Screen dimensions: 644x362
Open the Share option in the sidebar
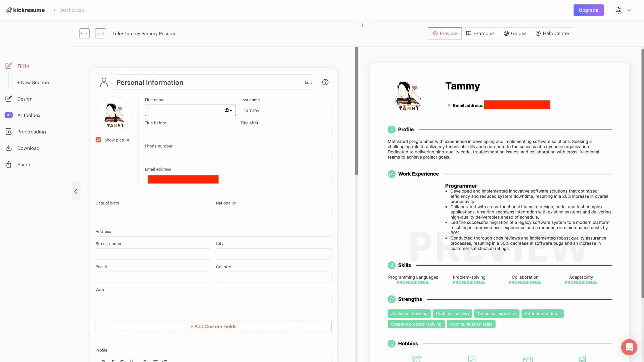click(23, 165)
